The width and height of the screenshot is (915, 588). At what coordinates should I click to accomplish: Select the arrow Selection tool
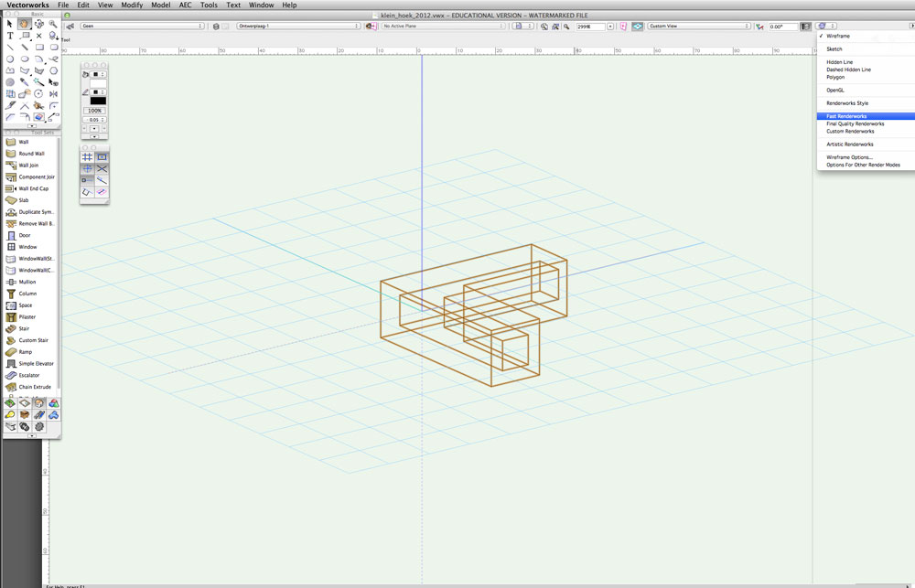point(9,24)
